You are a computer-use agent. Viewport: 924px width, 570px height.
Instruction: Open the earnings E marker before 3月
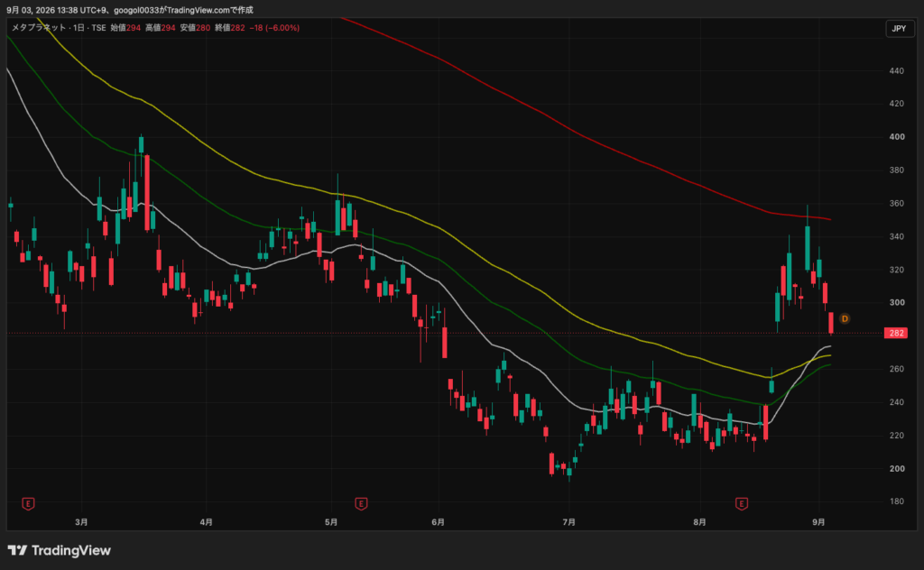(x=28, y=503)
